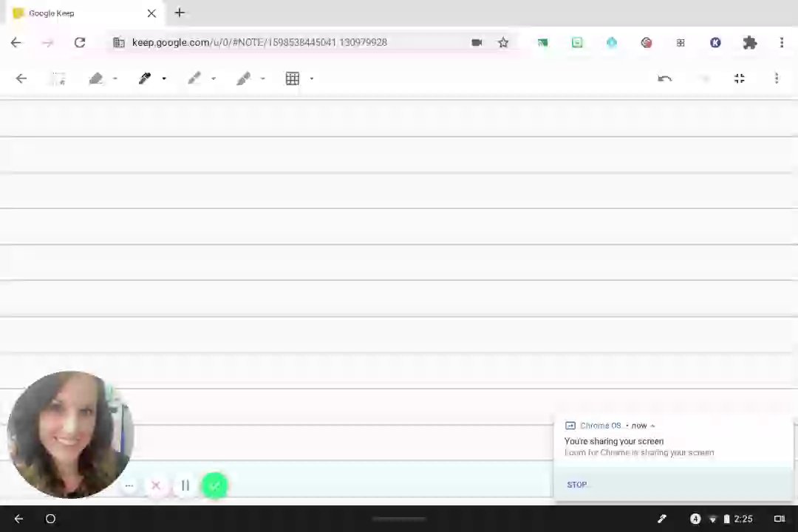This screenshot has width=798, height=532.
Task: Open the drawing more-options menu
Action: coord(777,78)
